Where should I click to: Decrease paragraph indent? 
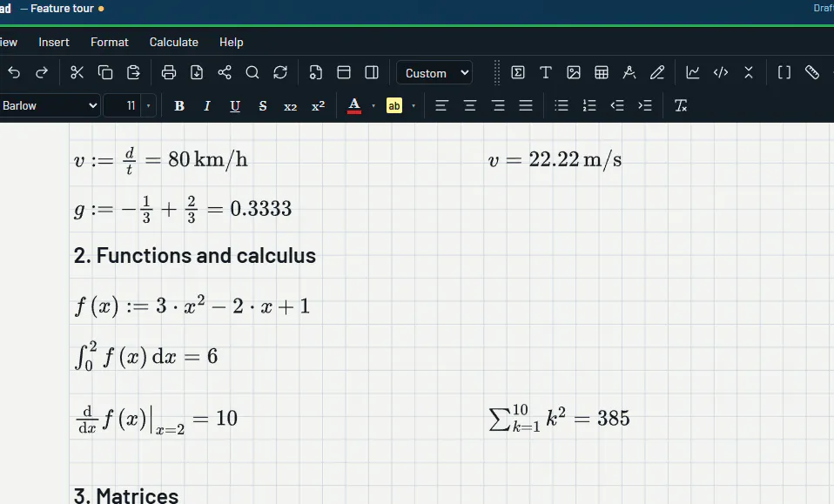click(x=617, y=106)
